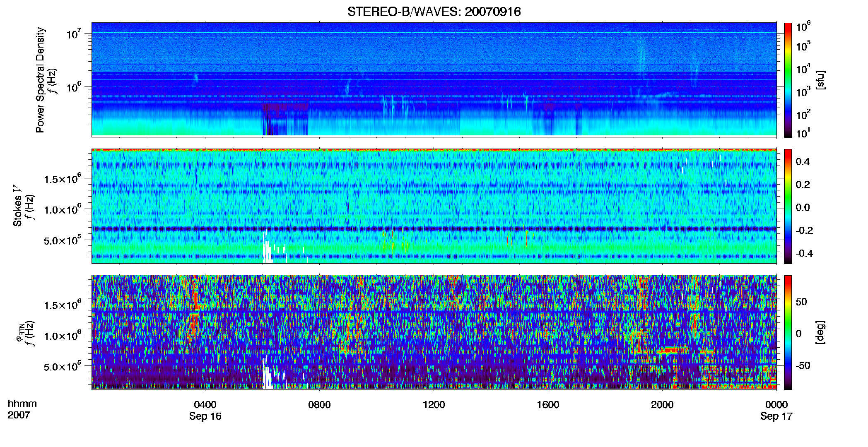
Task: Click the Sep 17 date label
Action: (776, 416)
